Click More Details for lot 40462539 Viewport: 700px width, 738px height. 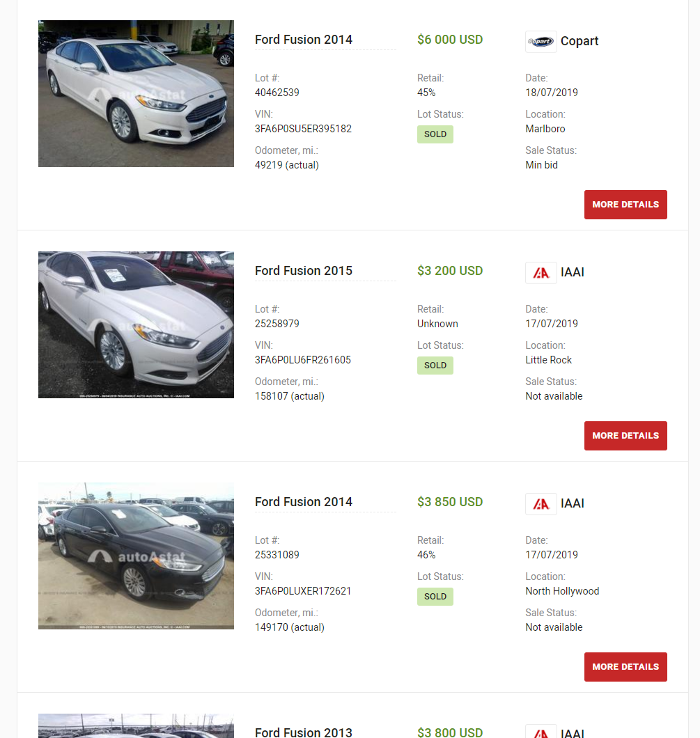pos(625,205)
